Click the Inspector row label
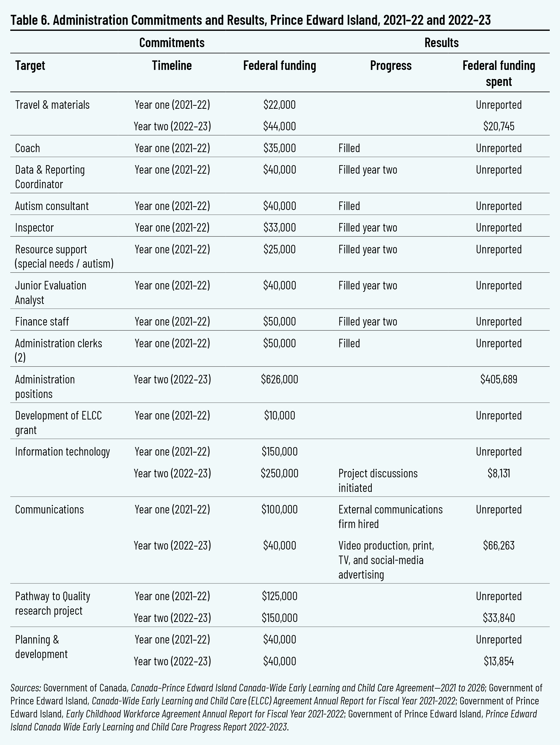The width and height of the screenshot is (560, 745). coord(34,228)
